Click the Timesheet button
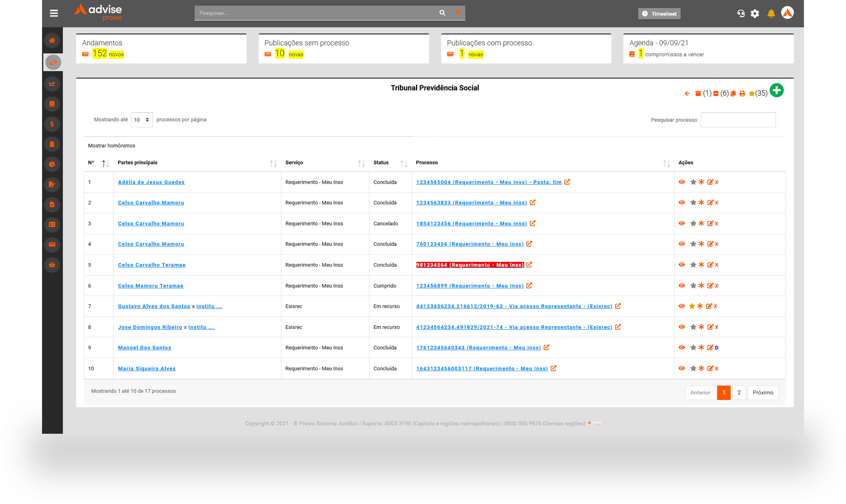 pos(659,13)
